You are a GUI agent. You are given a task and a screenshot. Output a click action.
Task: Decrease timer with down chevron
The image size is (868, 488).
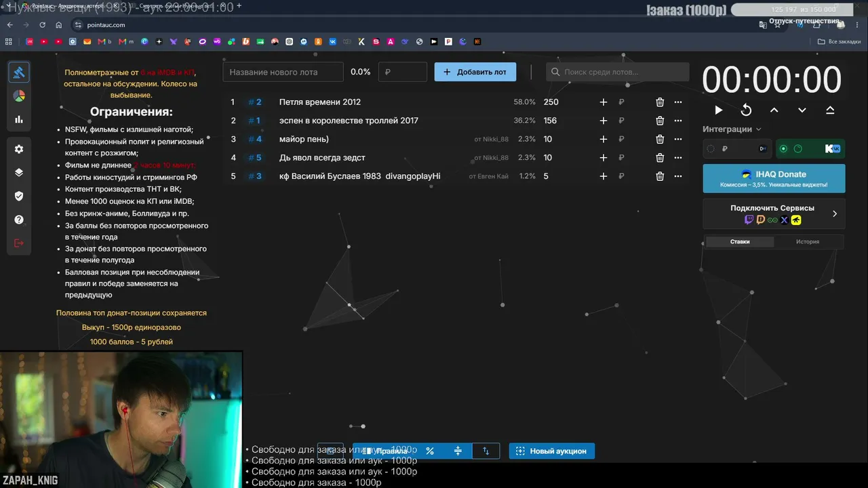point(802,110)
